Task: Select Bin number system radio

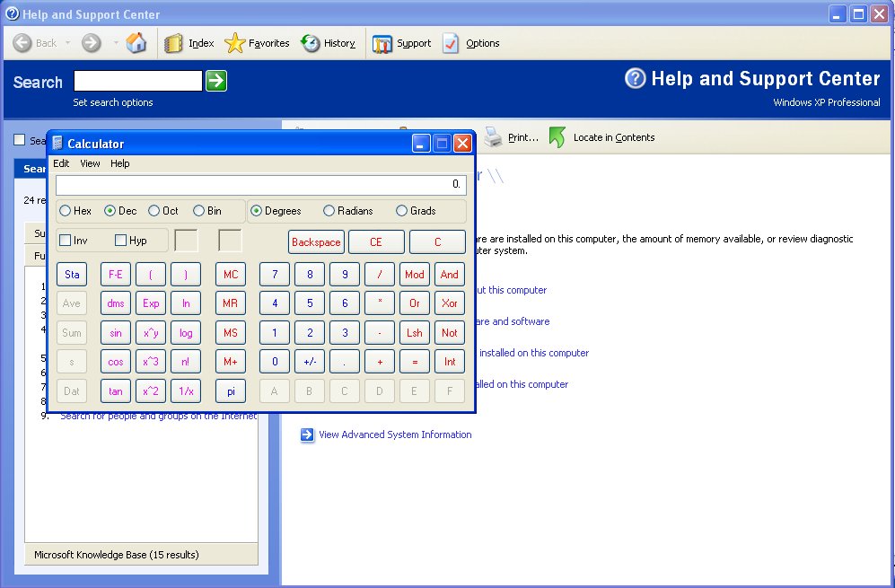Action: click(x=198, y=211)
